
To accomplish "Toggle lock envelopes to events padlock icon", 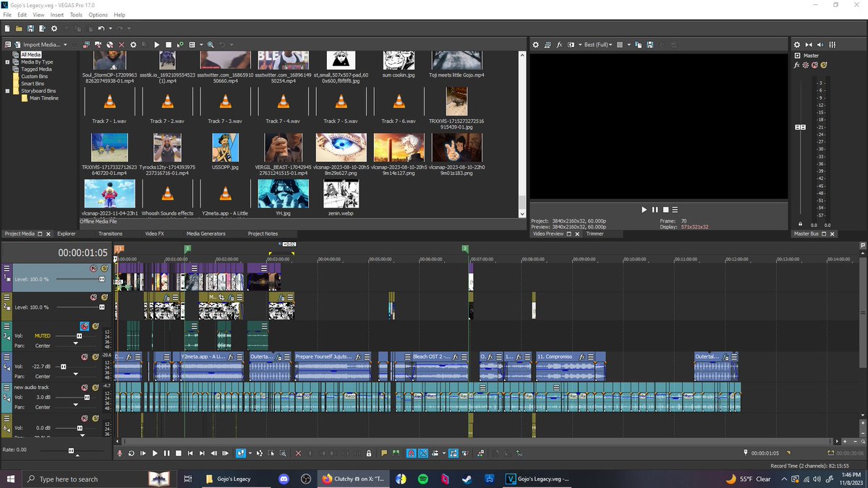I will pos(368,453).
